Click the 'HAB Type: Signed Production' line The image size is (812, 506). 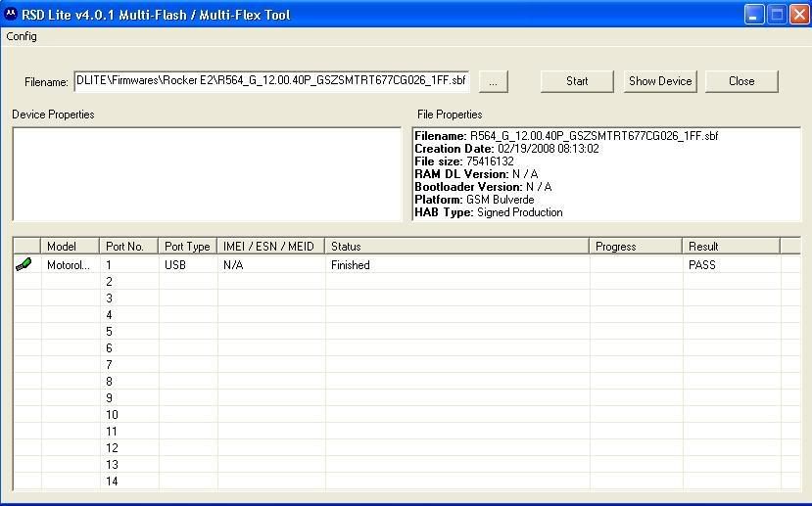click(x=489, y=212)
